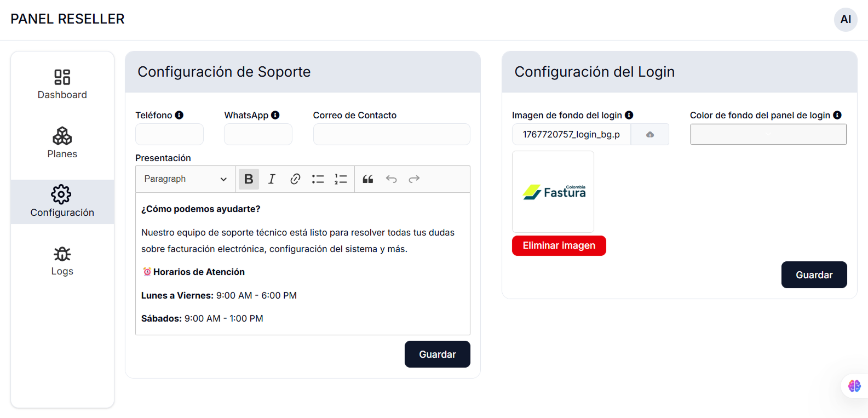Click the WhatsApp info icon
The width and height of the screenshot is (868, 418).
click(275, 115)
